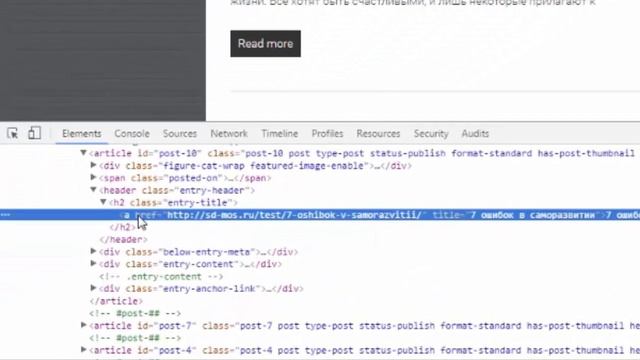Expand the posted-on span node
Viewport: 640px width, 360px height.
click(x=93, y=178)
